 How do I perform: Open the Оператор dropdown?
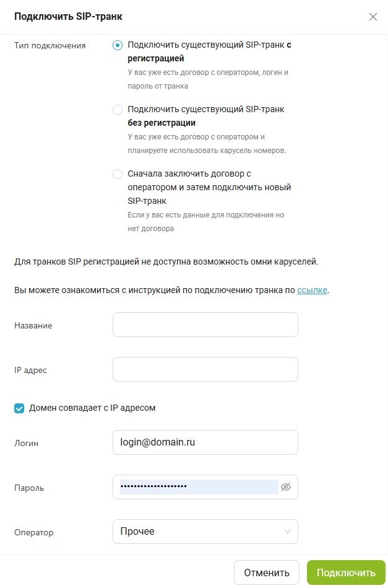[205, 532]
